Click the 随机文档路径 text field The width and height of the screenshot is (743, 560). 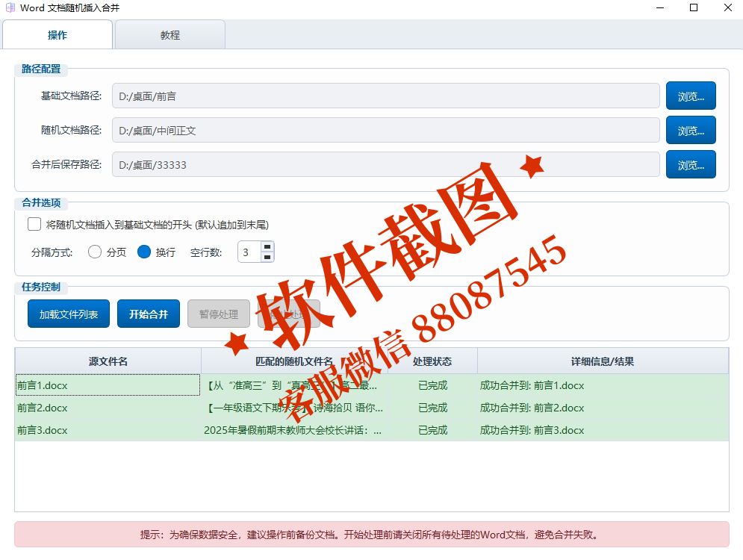click(x=385, y=130)
